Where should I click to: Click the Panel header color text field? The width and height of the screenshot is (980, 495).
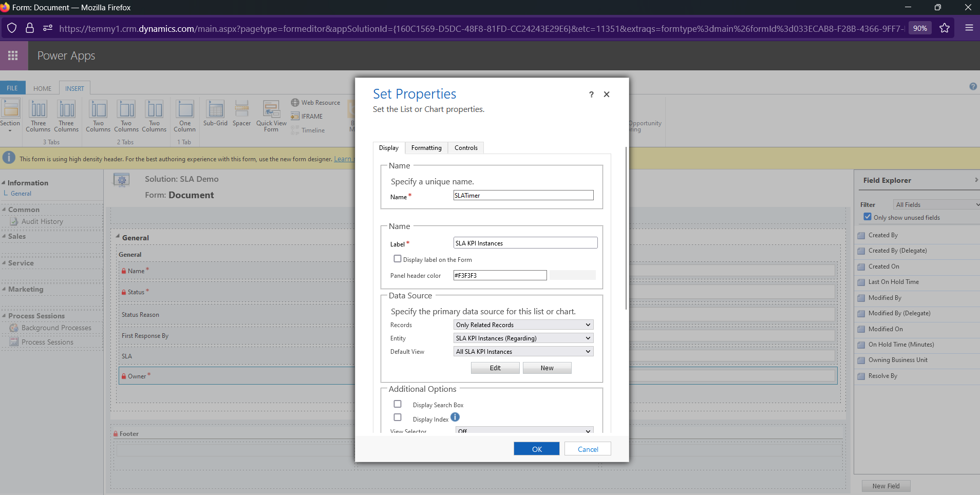coord(500,275)
